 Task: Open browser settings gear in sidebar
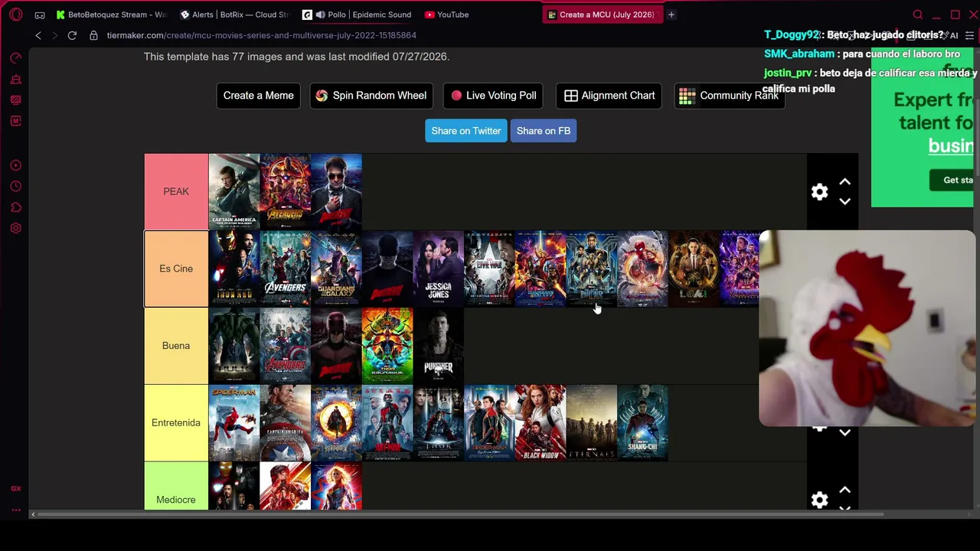[x=15, y=228]
